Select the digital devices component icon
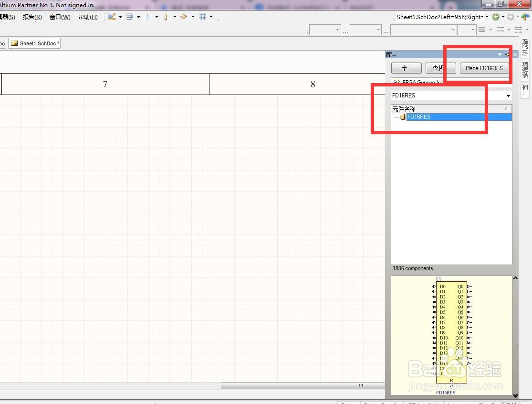This screenshot has width=532, height=404. click(166, 17)
